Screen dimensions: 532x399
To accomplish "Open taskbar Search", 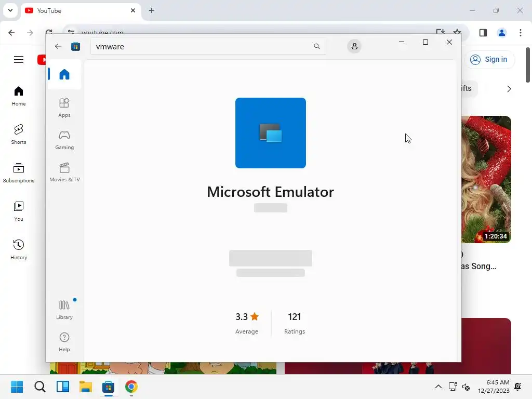I will click(39, 387).
